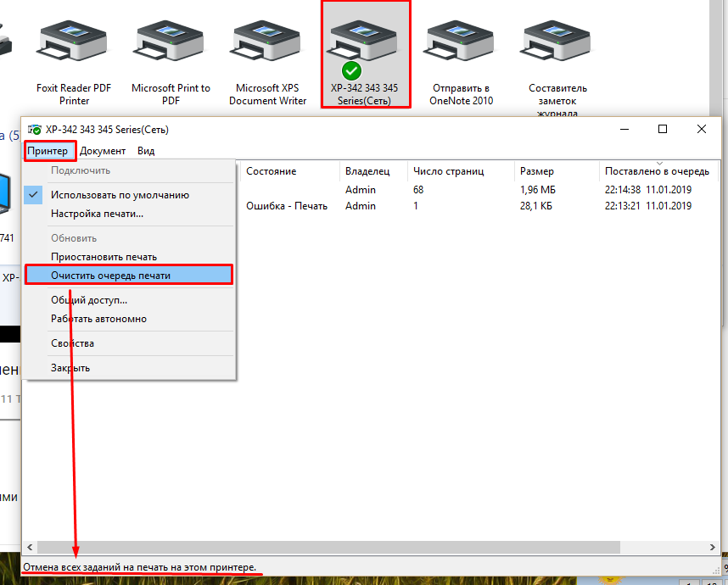The width and height of the screenshot is (728, 585).
Task: Select the Ошибка - Печать status cell
Action: 287,205
